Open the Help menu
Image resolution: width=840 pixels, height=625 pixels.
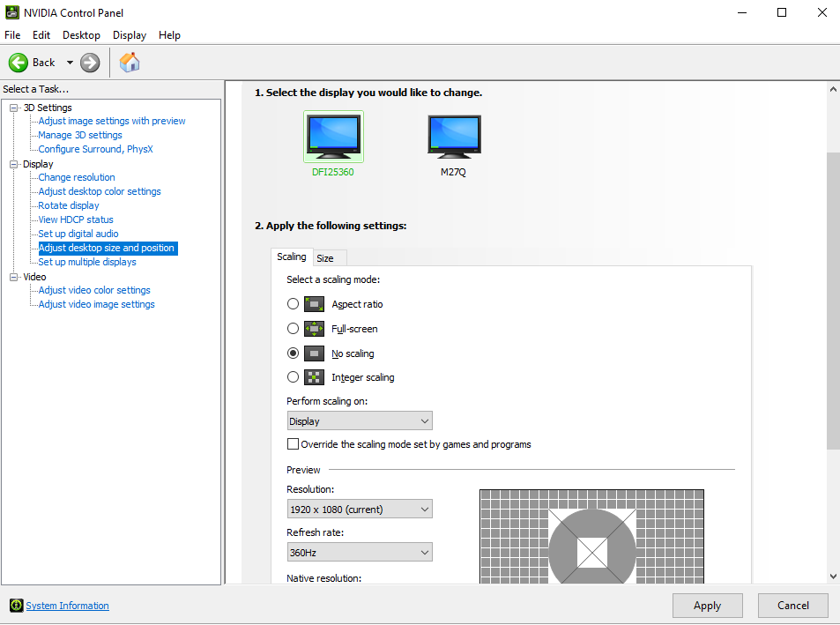tap(169, 34)
